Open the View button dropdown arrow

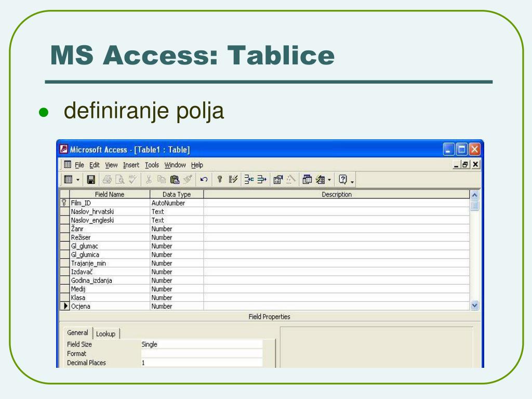[78, 179]
